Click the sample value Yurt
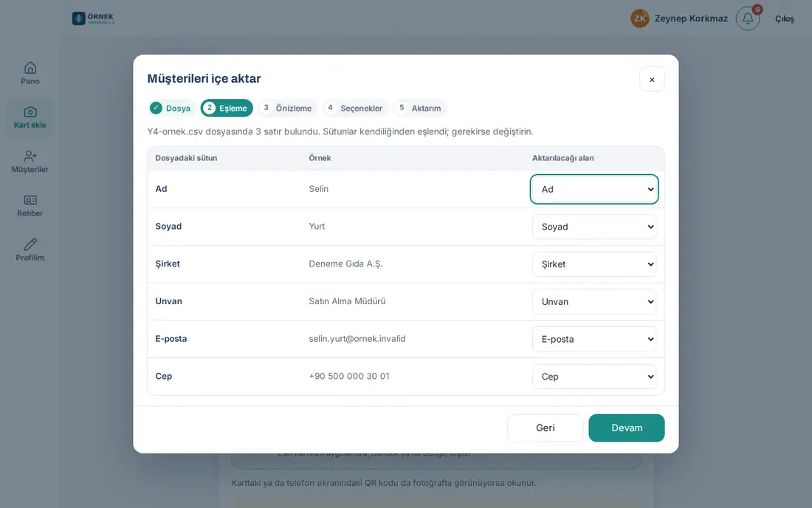Viewport: 812px width, 508px height. (x=317, y=226)
